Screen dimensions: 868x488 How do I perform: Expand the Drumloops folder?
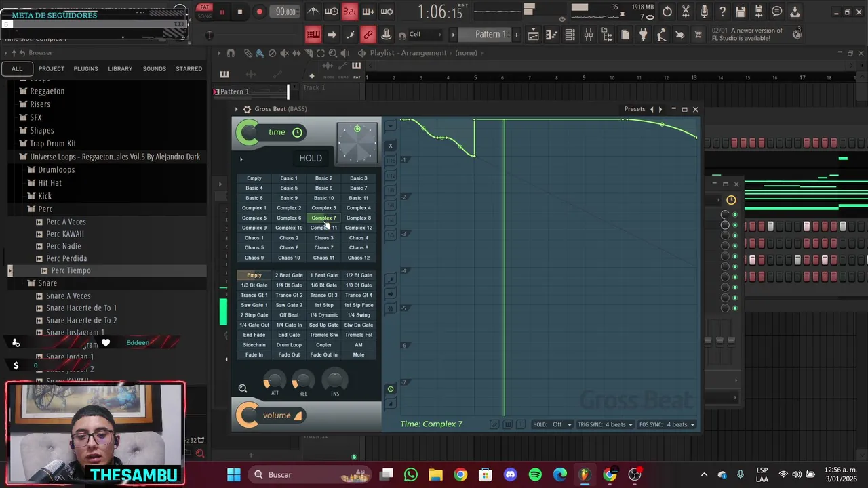click(x=56, y=169)
